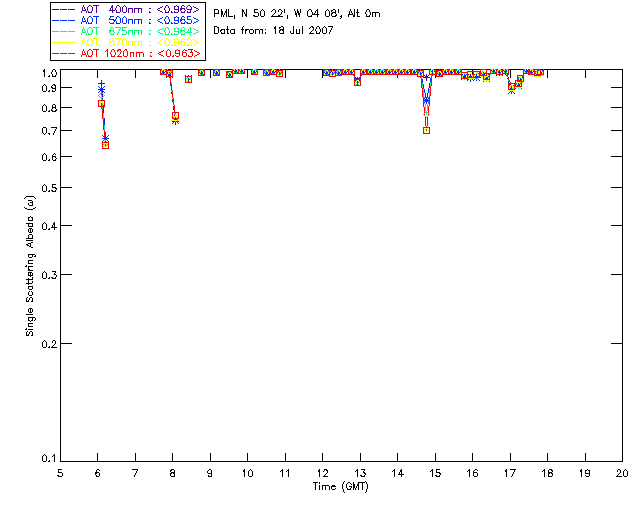This screenshot has width=640, height=512.
Task: Click the x-axis tick label '6'
Action: tap(98, 473)
